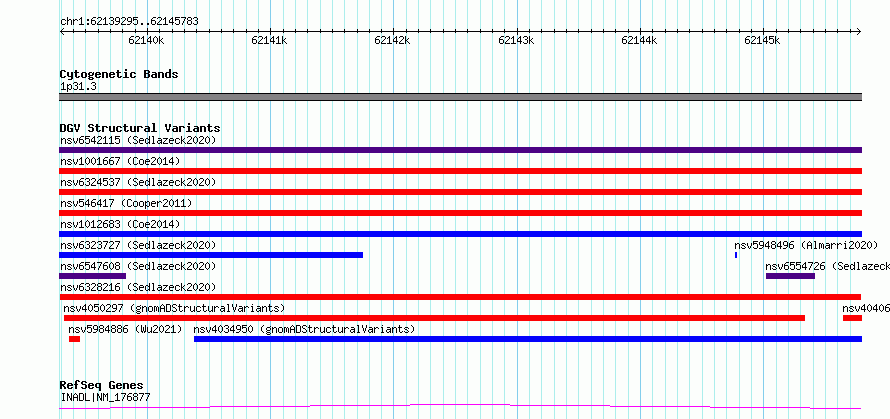890x419 pixels.
Task: Click the nsv6547608 (Sedlazeck2020) label
Action: click(x=138, y=266)
